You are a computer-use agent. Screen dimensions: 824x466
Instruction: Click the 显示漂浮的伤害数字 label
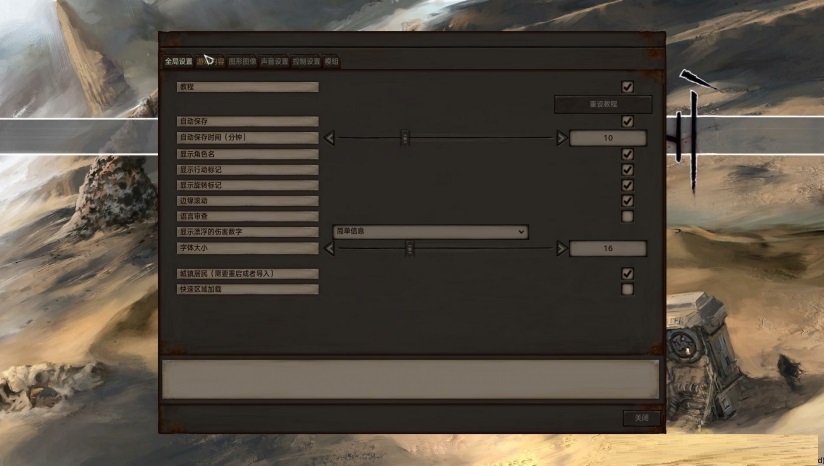[x=248, y=232]
